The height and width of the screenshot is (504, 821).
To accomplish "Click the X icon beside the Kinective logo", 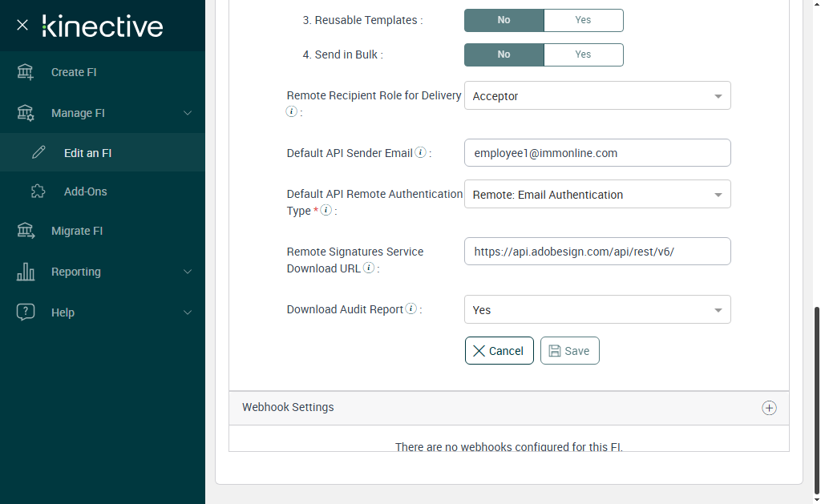I will click(22, 26).
